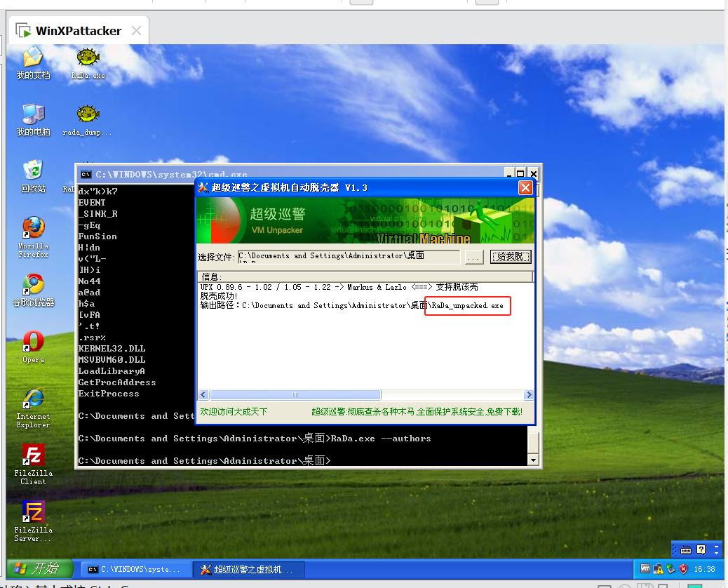This screenshot has width=728, height=588.
Task: Click the language bar keyboard icon
Action: tap(686, 550)
